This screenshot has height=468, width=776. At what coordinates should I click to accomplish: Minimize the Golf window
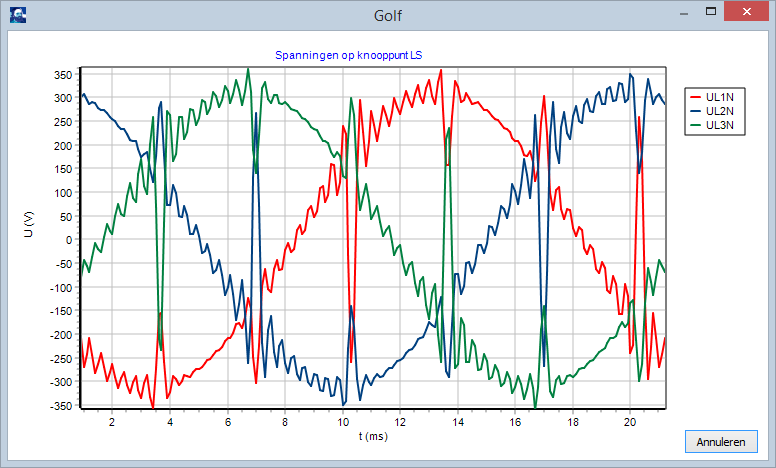click(x=684, y=12)
